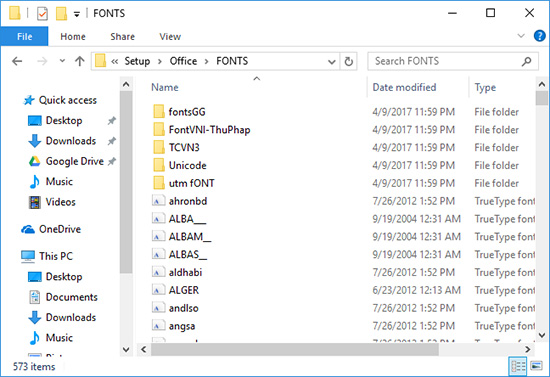Select the FontVNI-ThuPhap folder
This screenshot has height=377, width=550.
202,130
